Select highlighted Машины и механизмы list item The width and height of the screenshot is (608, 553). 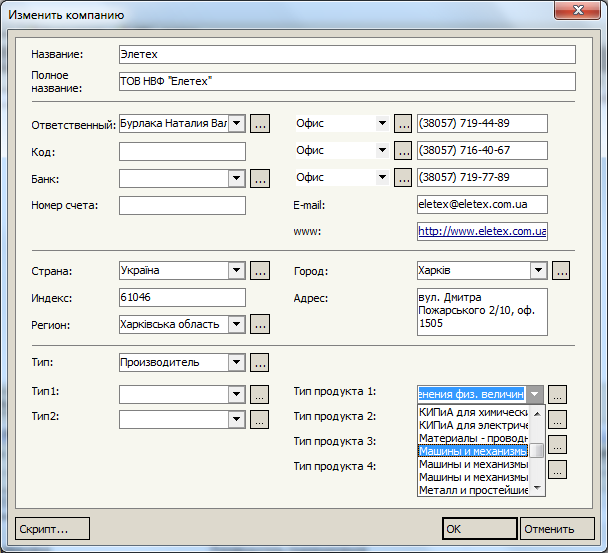pos(473,451)
